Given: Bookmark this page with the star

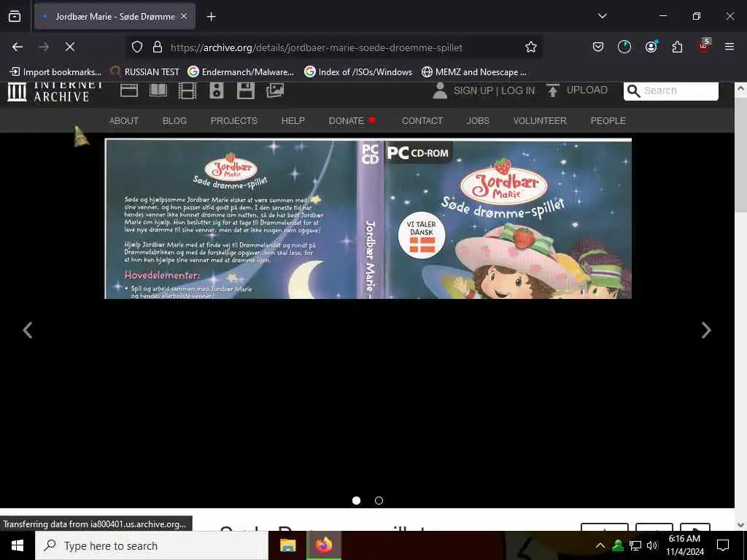Looking at the screenshot, I should (x=531, y=47).
